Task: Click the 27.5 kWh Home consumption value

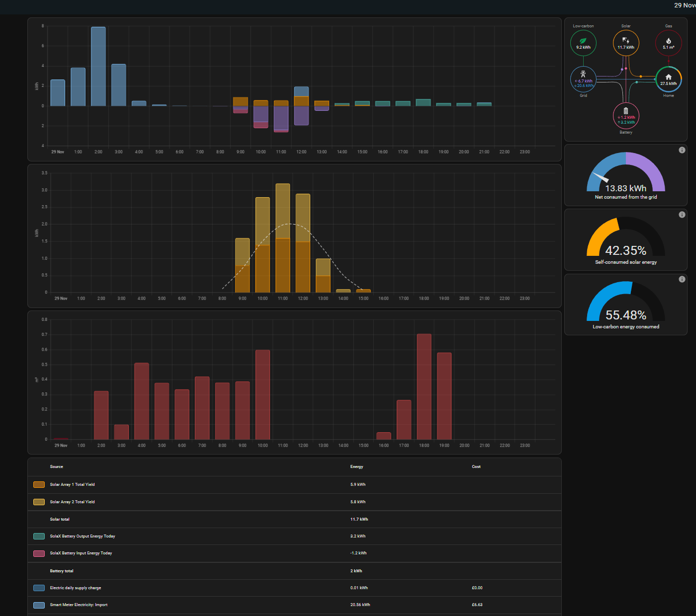Action: [x=669, y=83]
